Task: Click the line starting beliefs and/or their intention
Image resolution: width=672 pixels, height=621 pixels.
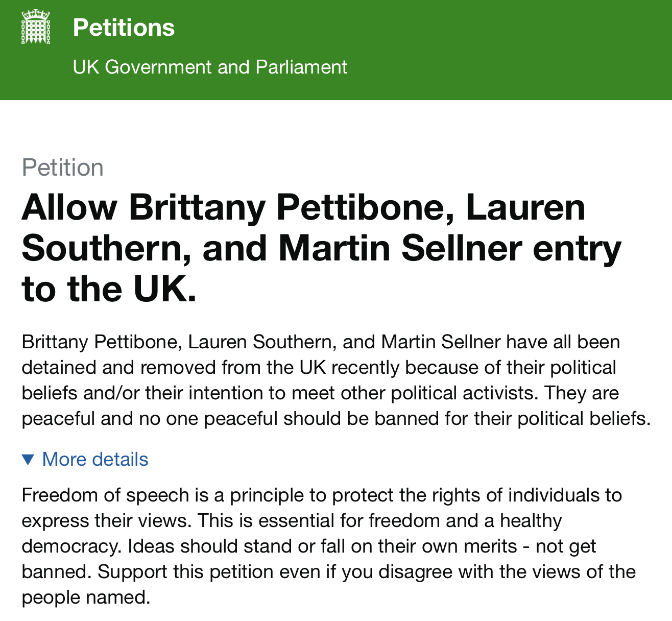Action: pyautogui.click(x=320, y=393)
